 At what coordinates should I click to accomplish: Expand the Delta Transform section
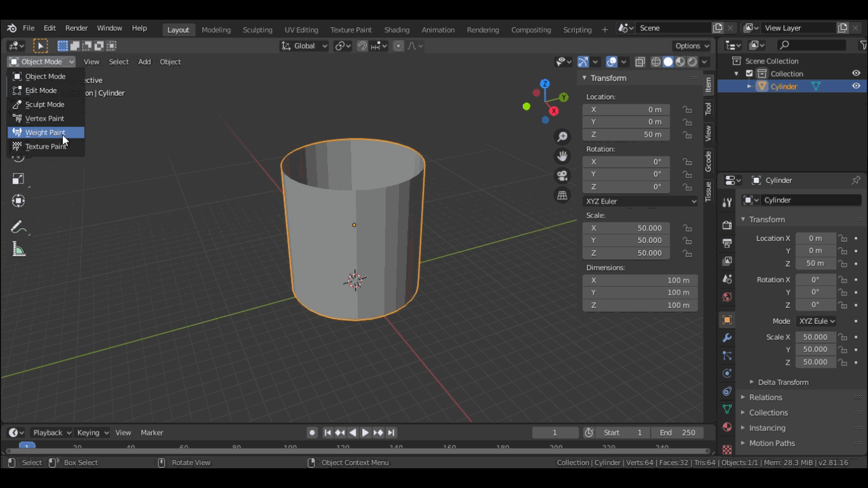pyautogui.click(x=783, y=382)
